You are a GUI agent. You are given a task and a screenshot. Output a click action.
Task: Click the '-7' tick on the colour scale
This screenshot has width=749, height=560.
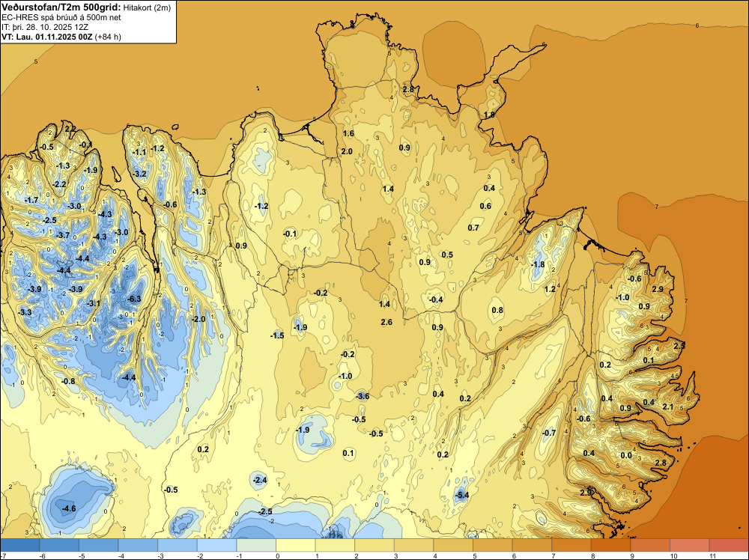pos(2,556)
